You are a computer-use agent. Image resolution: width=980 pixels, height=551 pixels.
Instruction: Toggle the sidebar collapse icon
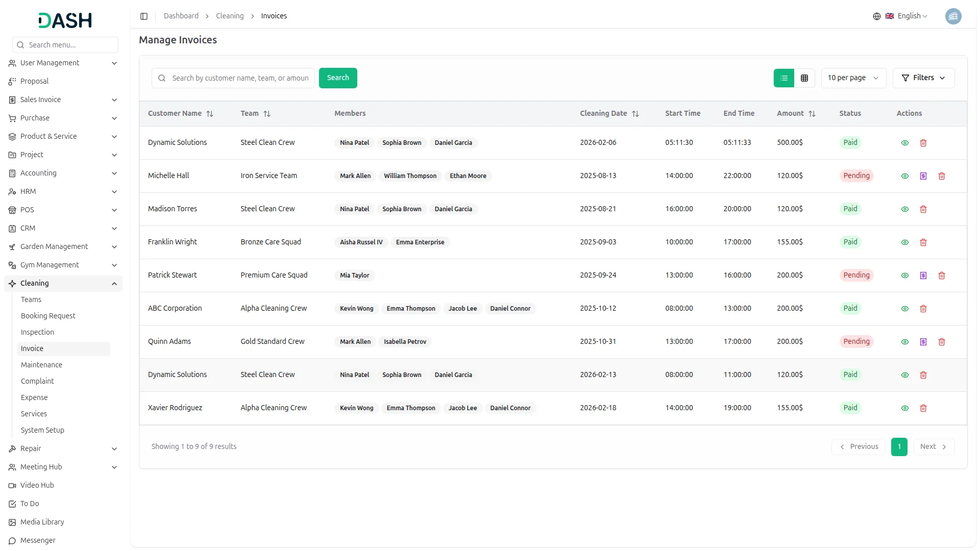[144, 16]
